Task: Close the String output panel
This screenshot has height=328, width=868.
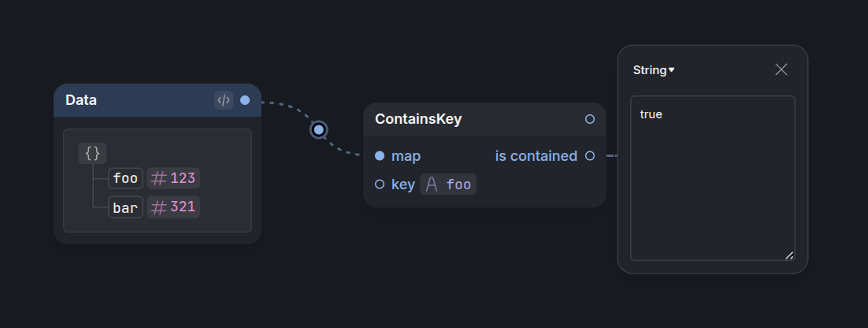Action: coord(781,69)
